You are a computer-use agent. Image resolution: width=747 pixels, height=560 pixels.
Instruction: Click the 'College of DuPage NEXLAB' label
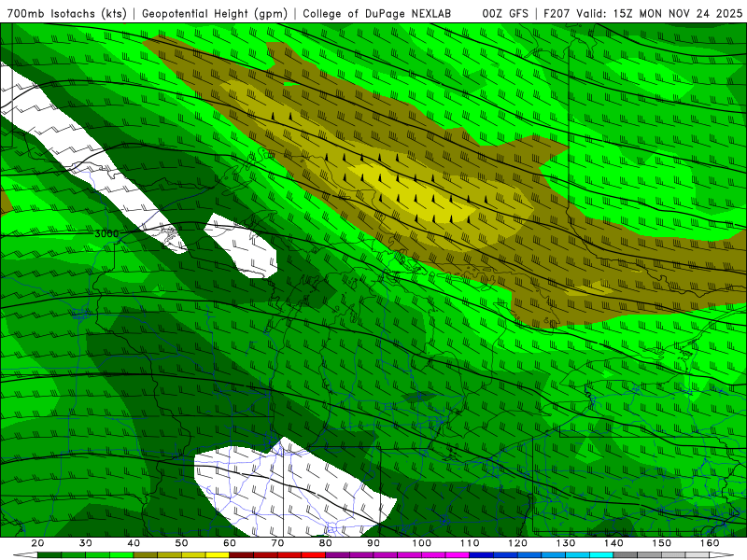[377, 13]
